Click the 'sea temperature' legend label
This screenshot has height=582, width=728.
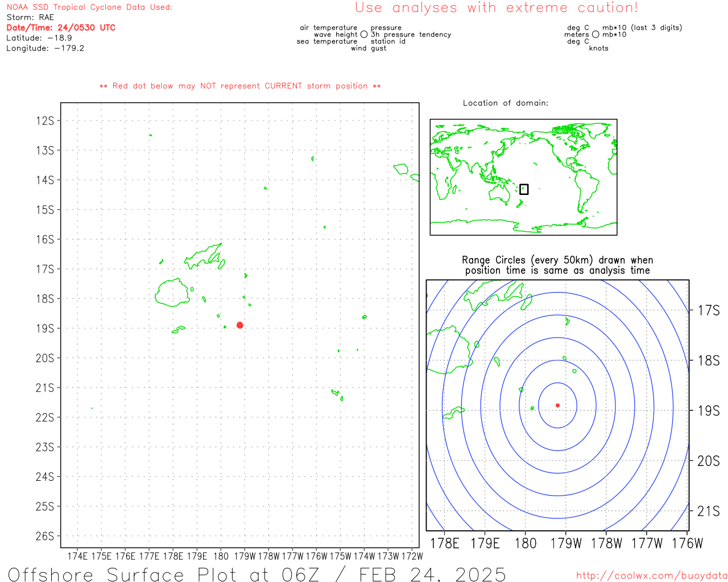click(327, 41)
